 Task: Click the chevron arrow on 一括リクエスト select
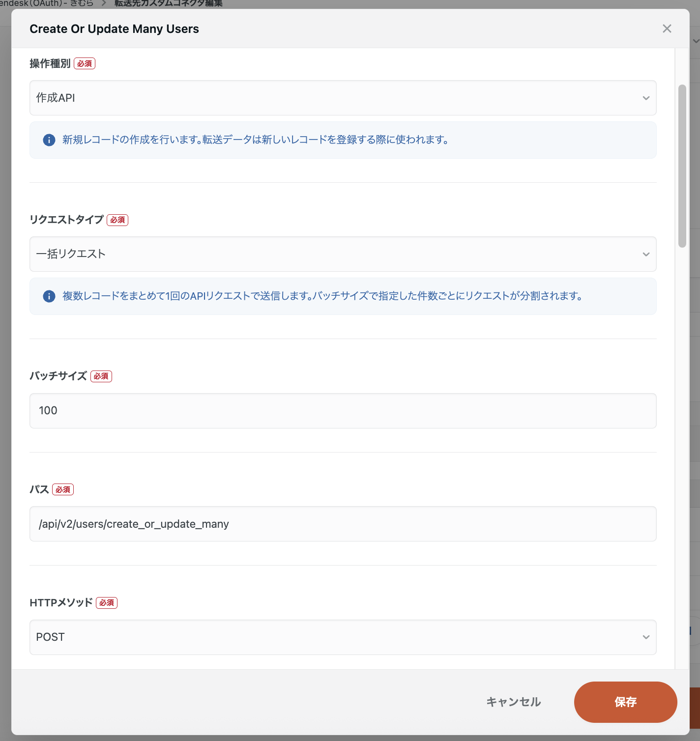point(646,255)
